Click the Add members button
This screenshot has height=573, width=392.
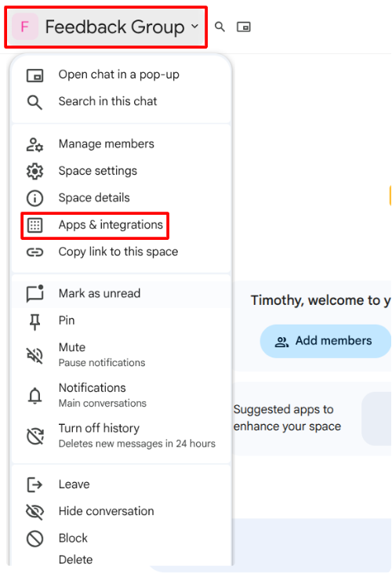point(325,341)
